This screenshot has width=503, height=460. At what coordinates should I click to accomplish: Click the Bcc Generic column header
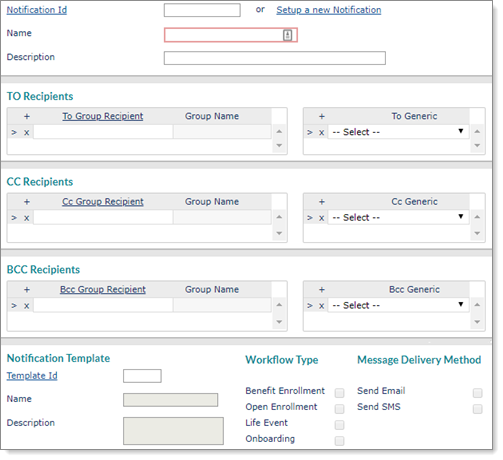click(414, 289)
